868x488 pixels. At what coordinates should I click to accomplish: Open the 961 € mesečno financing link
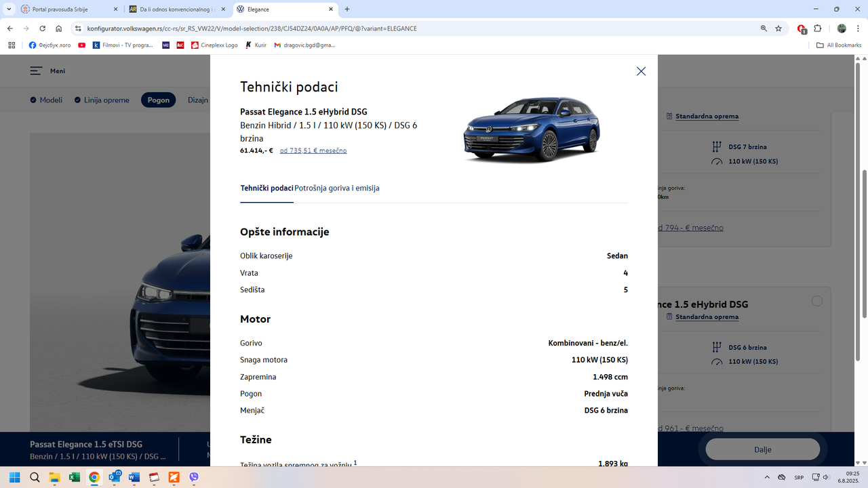(690, 428)
